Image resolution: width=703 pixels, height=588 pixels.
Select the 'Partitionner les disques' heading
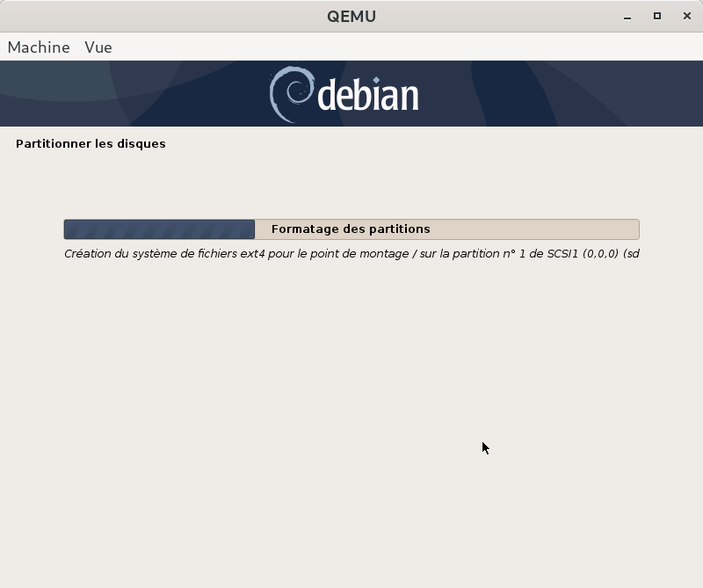91,143
